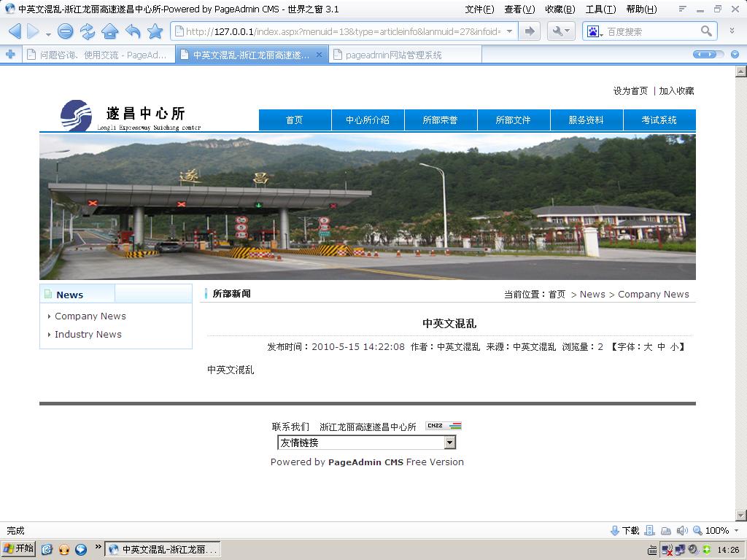Open the 中心所介绍 navigation item
Screen dimensions: 747x560
click(368, 120)
